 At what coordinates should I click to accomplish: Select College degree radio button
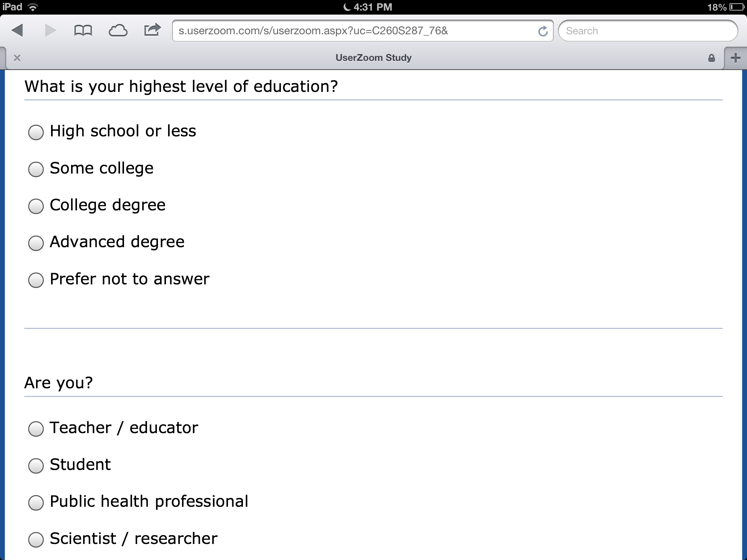36,206
